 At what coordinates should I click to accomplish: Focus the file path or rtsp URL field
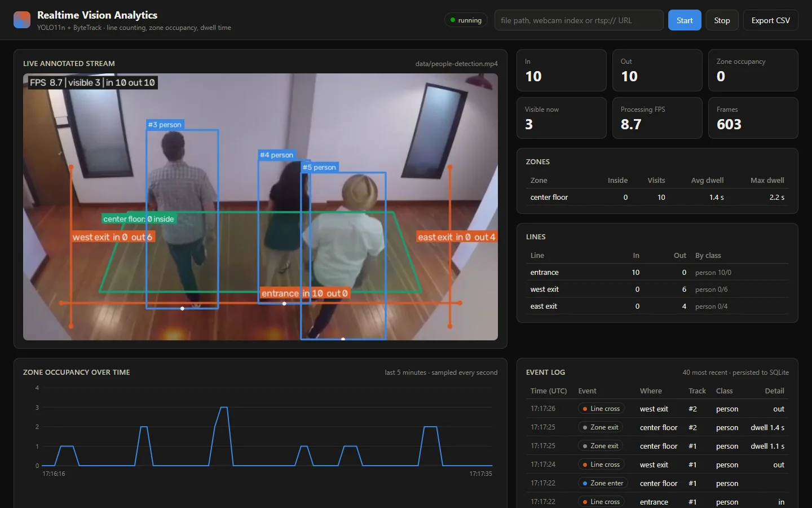pyautogui.click(x=579, y=20)
